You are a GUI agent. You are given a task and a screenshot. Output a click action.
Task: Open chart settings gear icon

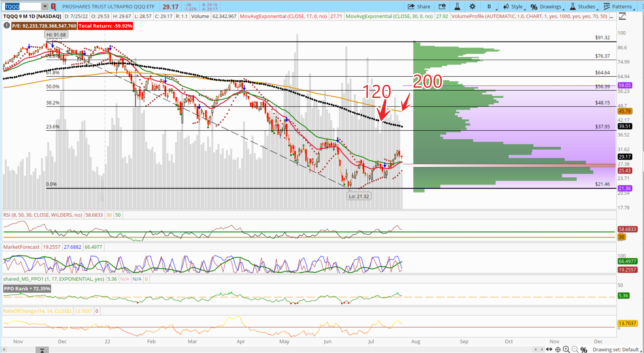[472, 7]
